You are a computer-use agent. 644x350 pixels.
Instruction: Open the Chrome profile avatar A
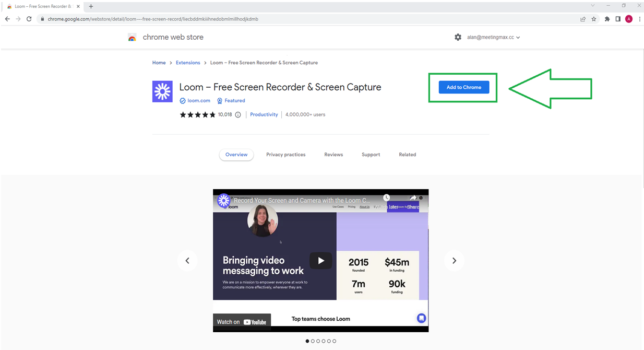tap(629, 19)
